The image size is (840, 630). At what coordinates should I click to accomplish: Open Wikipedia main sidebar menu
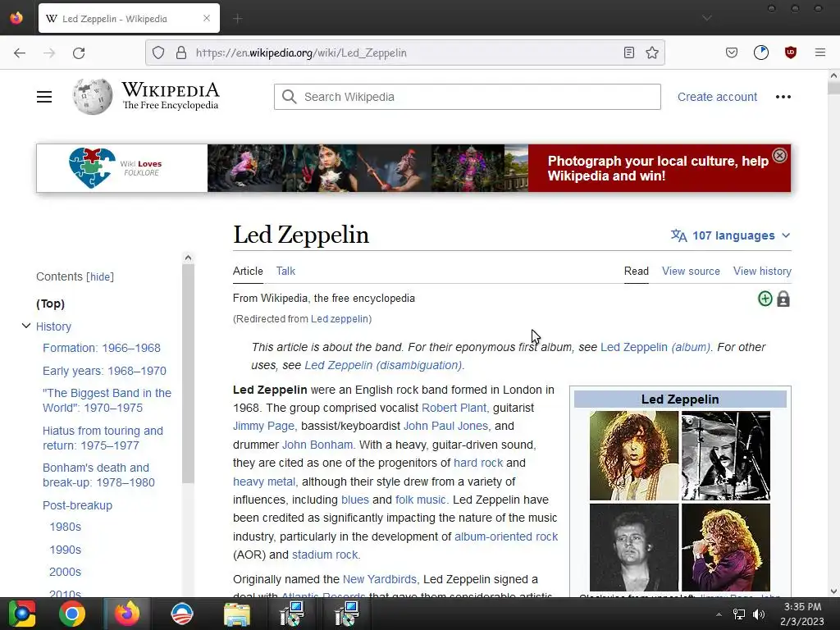click(44, 97)
